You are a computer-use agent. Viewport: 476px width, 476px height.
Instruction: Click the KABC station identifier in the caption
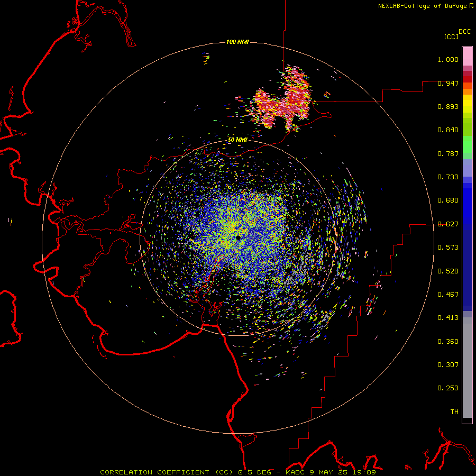[x=295, y=472]
